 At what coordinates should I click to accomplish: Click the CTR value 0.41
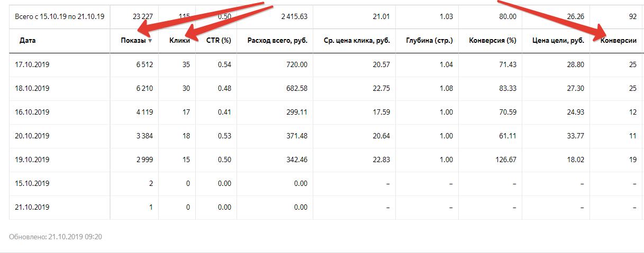(225, 112)
